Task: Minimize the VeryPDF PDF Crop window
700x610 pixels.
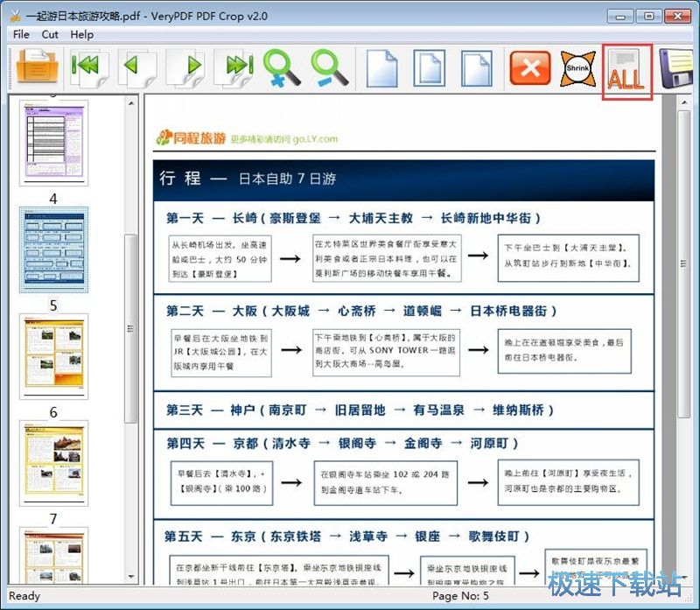Action: (x=620, y=16)
